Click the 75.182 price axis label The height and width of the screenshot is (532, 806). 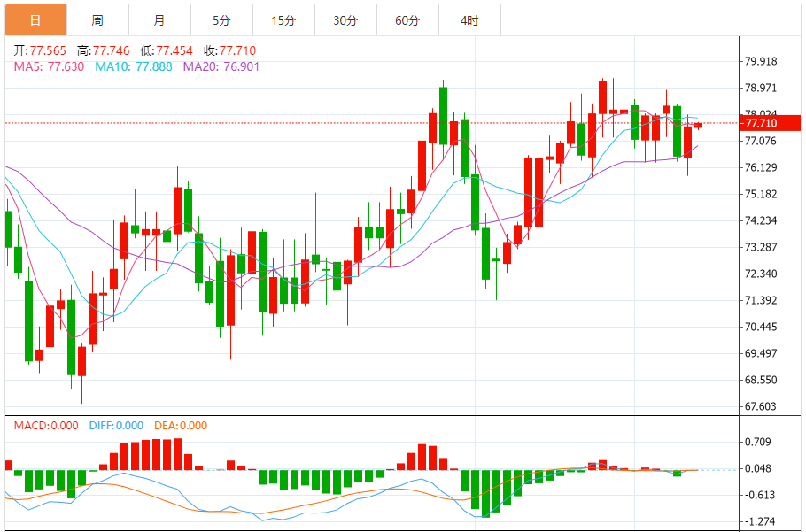point(761,194)
